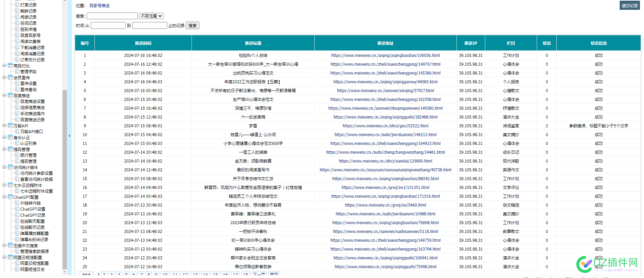Open 百度推送记录 in the sidebar tree
644x278 pixels.
pyautogui.click(x=32, y=120)
